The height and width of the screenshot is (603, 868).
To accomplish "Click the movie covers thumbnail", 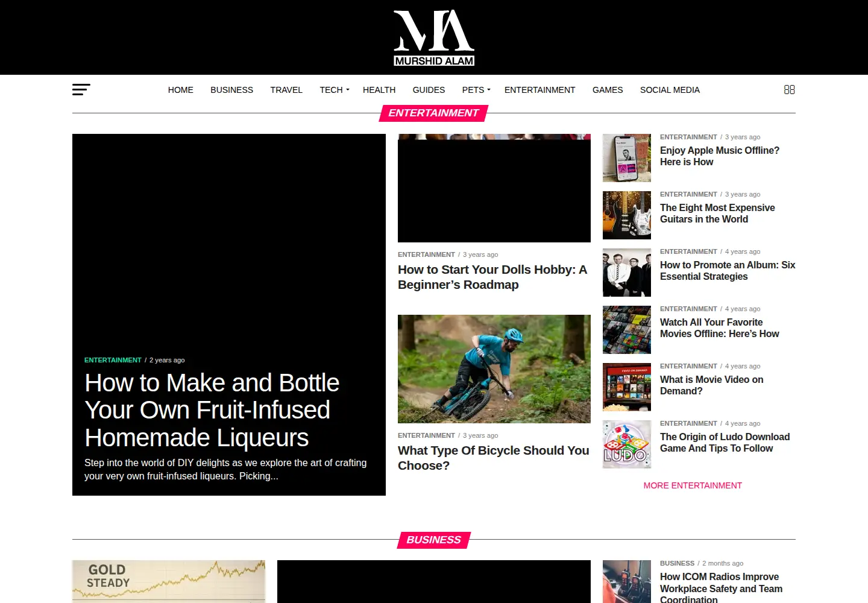I will pos(627,330).
